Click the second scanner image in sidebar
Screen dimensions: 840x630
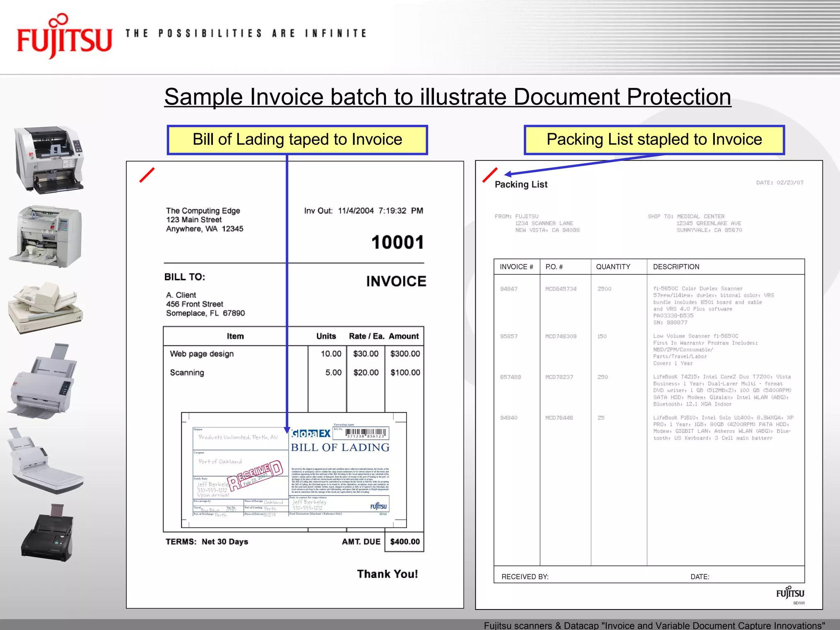(46, 237)
